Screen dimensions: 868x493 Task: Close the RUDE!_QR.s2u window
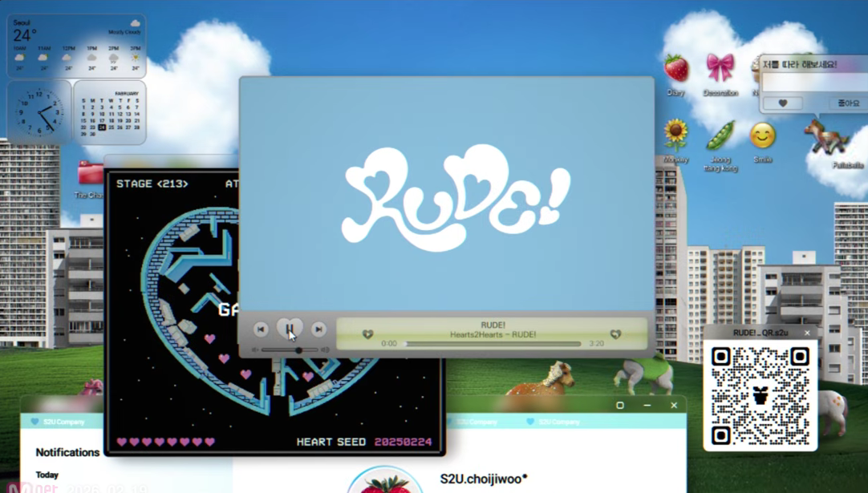tap(807, 333)
